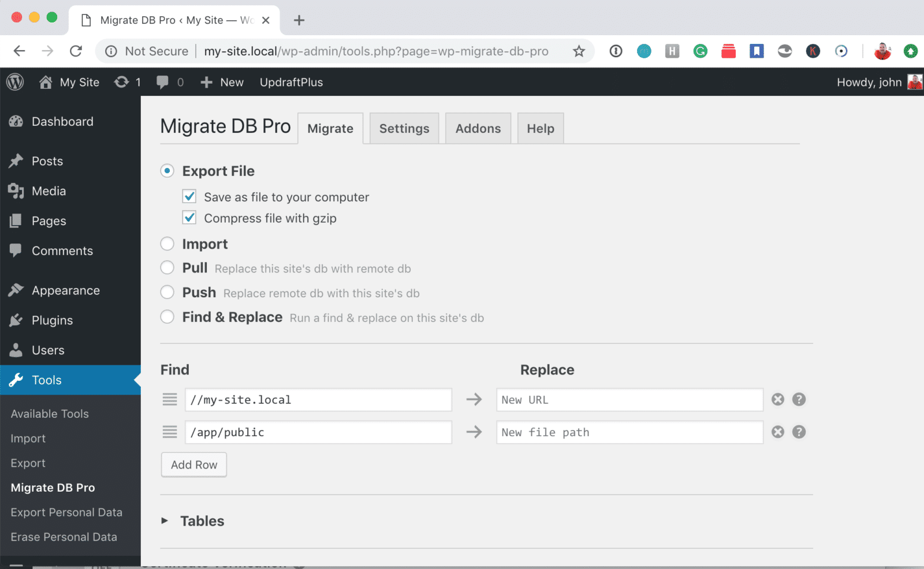Image resolution: width=924 pixels, height=569 pixels.
Task: Click the WordPress logo in admin bar
Action: click(15, 82)
